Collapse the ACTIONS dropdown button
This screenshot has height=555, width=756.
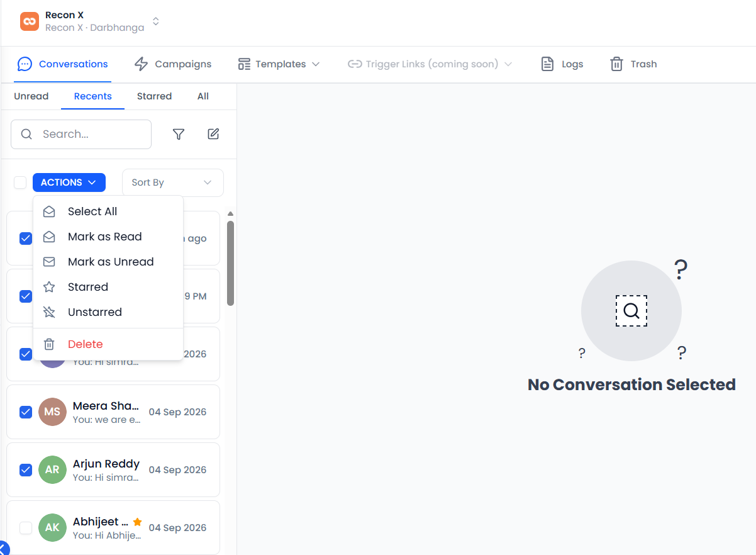click(x=69, y=182)
